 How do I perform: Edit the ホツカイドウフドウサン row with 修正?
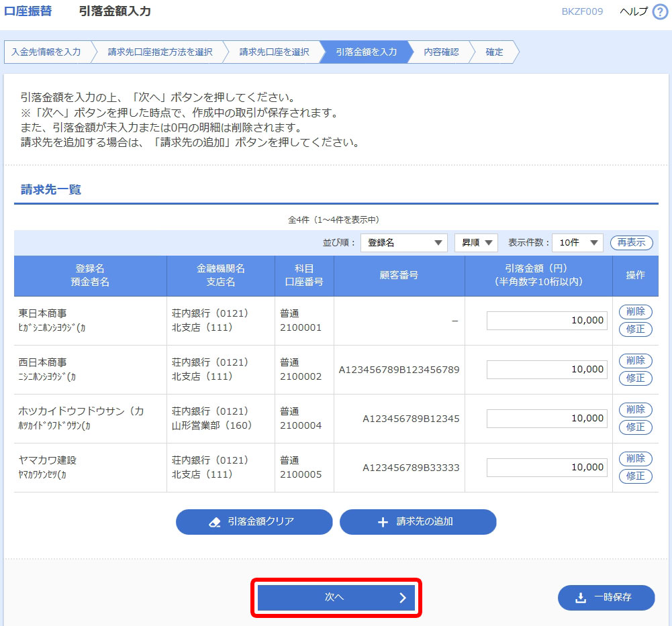point(635,427)
